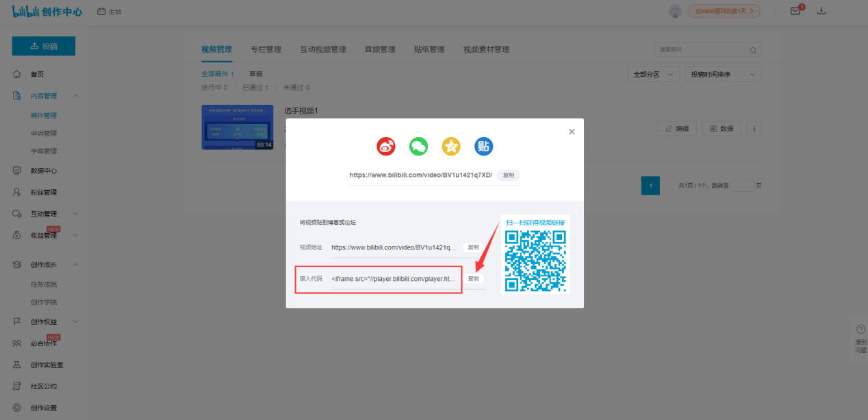Click the search magnifier in the 搜索稿件 box

tap(753, 50)
